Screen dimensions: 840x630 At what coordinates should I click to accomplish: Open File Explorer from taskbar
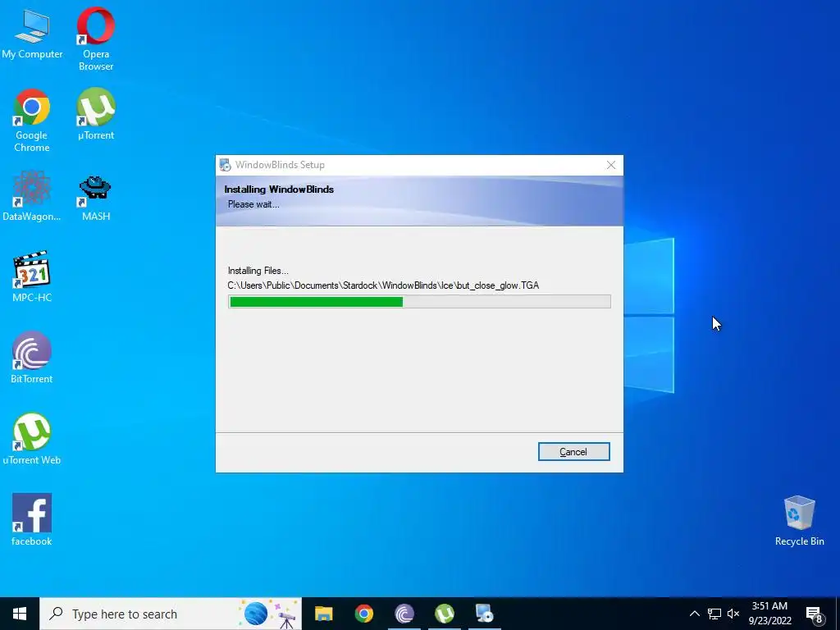tap(323, 614)
